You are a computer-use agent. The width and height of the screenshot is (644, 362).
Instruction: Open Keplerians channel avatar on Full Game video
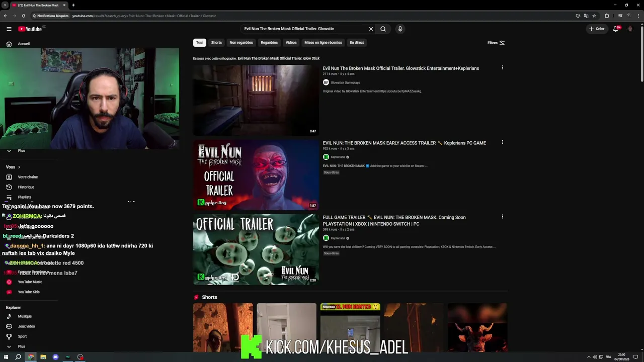click(x=326, y=238)
